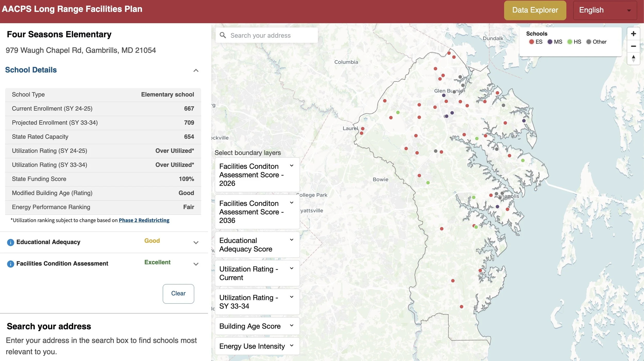Image resolution: width=644 pixels, height=361 pixels.
Task: Open Educational Adequacy info icon
Action: point(11,242)
